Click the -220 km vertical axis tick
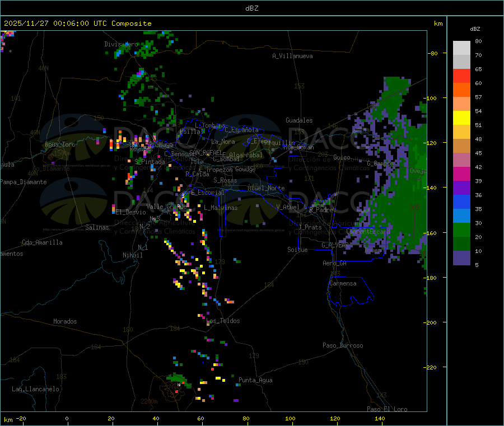Screen dimensions: 504x426 (431, 368)
